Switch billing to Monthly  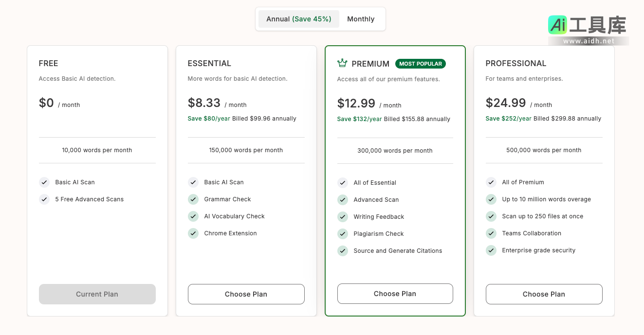click(361, 19)
